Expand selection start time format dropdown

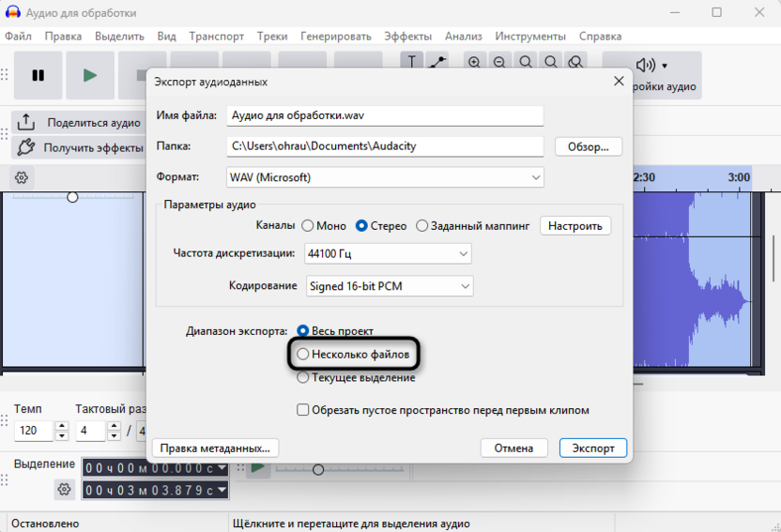[222, 467]
